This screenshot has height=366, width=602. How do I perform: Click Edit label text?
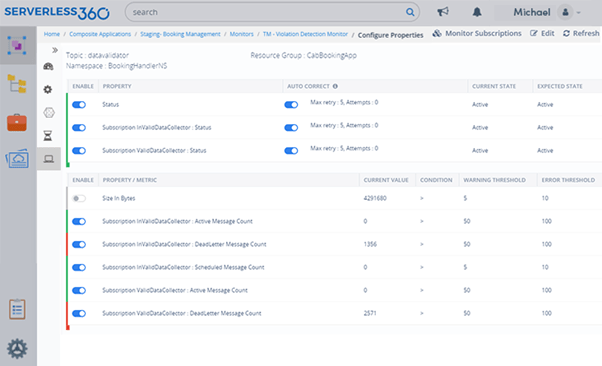pos(547,33)
